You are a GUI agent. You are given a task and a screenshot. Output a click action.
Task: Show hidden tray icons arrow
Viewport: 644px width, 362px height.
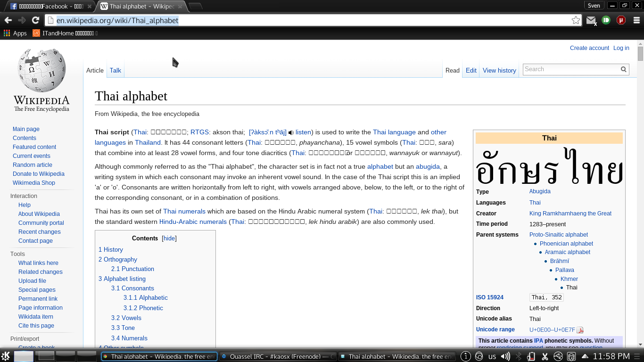point(585,356)
